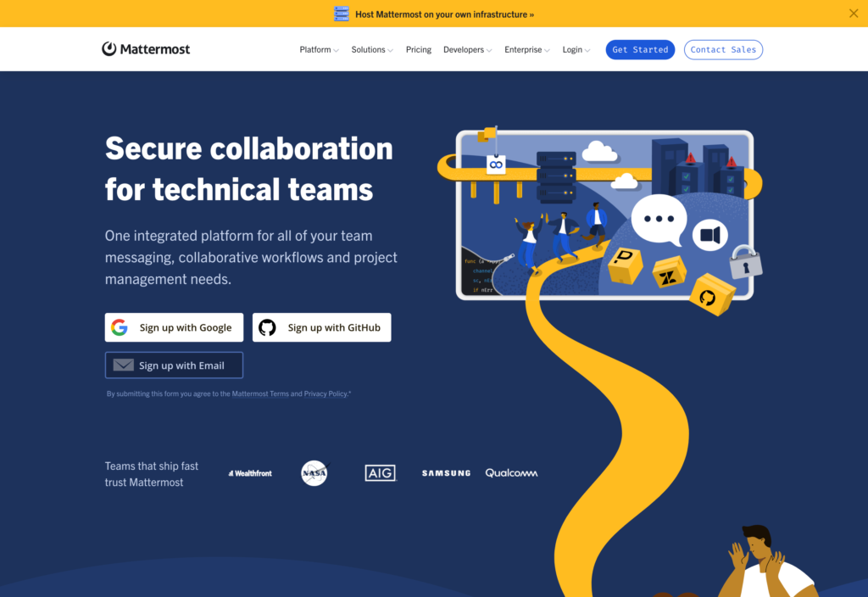Click the hero illustration image
Image resolution: width=868 pixels, height=597 pixels.
(601, 221)
